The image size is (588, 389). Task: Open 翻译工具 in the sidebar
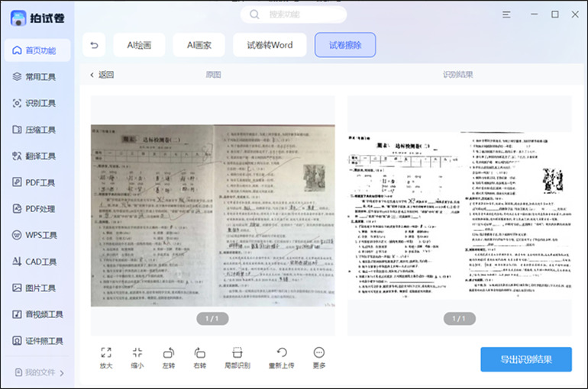coord(34,156)
